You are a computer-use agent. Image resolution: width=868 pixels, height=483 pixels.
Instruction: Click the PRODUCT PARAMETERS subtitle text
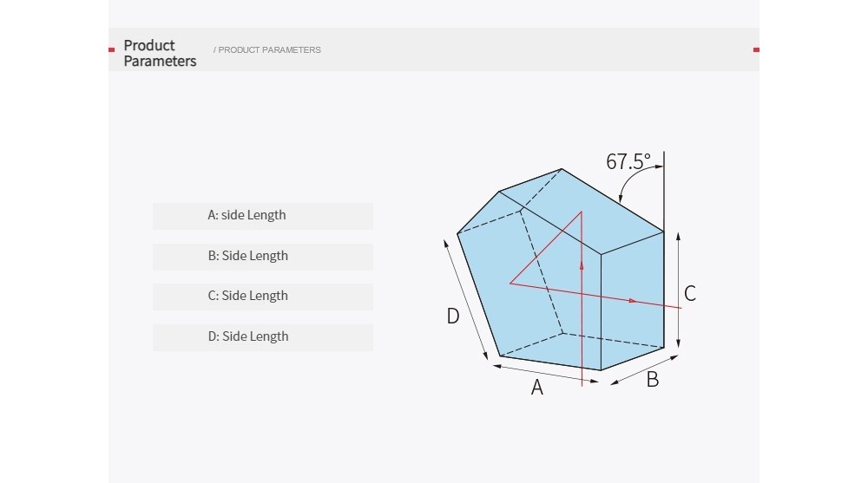[266, 49]
